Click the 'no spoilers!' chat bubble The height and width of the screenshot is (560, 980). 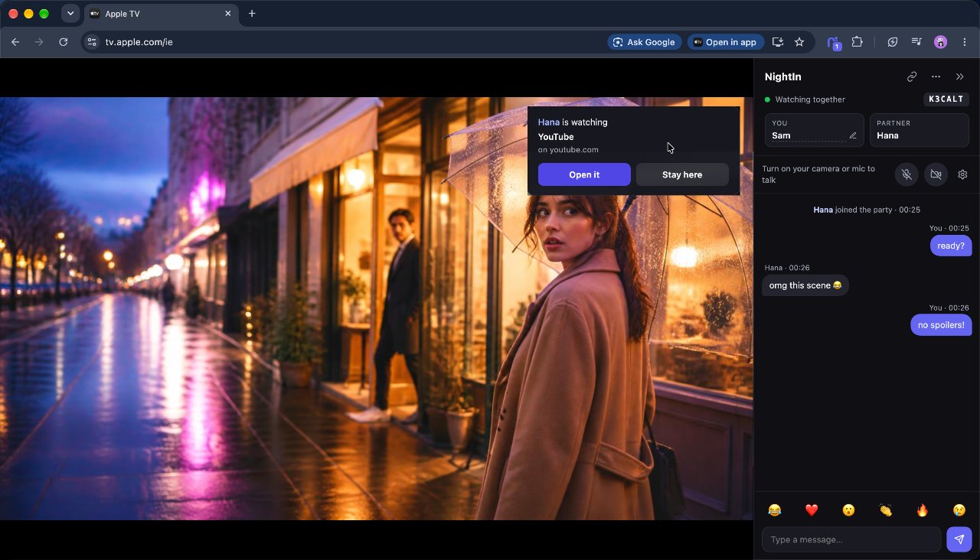tap(941, 325)
